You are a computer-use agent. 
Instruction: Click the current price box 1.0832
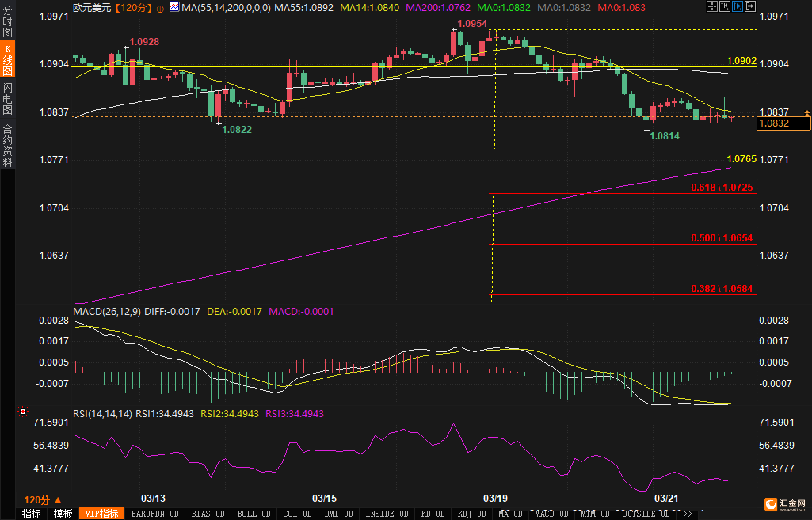(783, 123)
